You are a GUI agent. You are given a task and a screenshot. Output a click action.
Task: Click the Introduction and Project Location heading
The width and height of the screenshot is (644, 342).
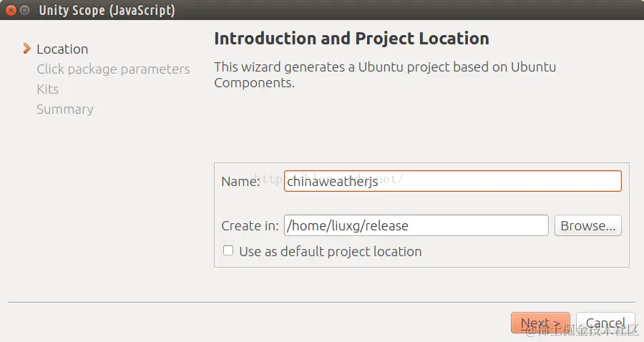(x=351, y=39)
